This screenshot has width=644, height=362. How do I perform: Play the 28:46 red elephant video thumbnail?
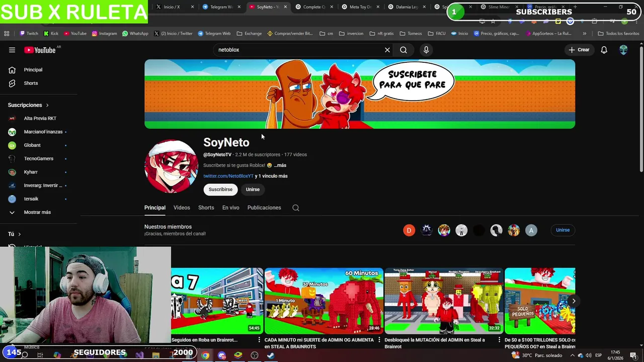coord(324,301)
